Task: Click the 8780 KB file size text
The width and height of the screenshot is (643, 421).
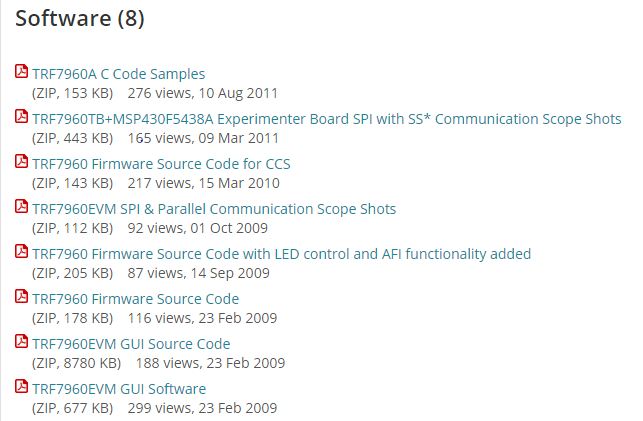Action: (x=76, y=363)
